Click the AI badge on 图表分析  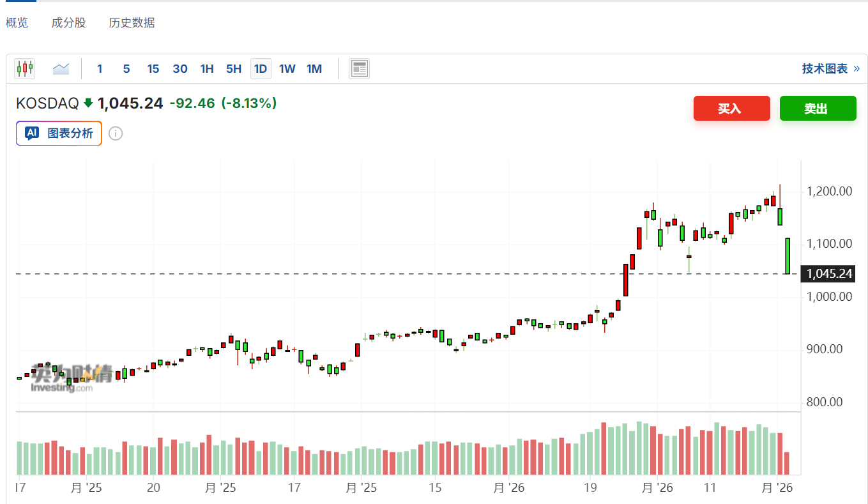pyautogui.click(x=32, y=133)
